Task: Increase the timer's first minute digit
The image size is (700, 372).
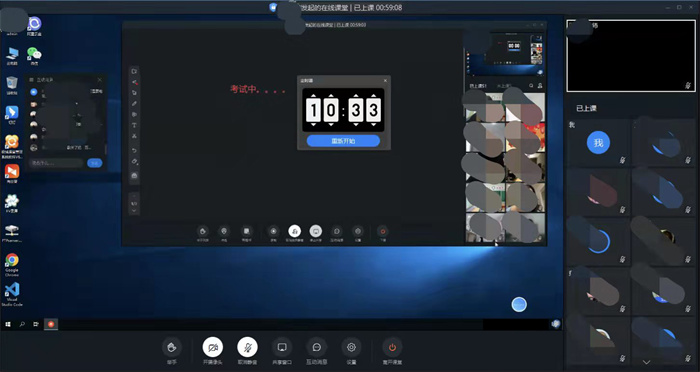Action: [x=313, y=96]
